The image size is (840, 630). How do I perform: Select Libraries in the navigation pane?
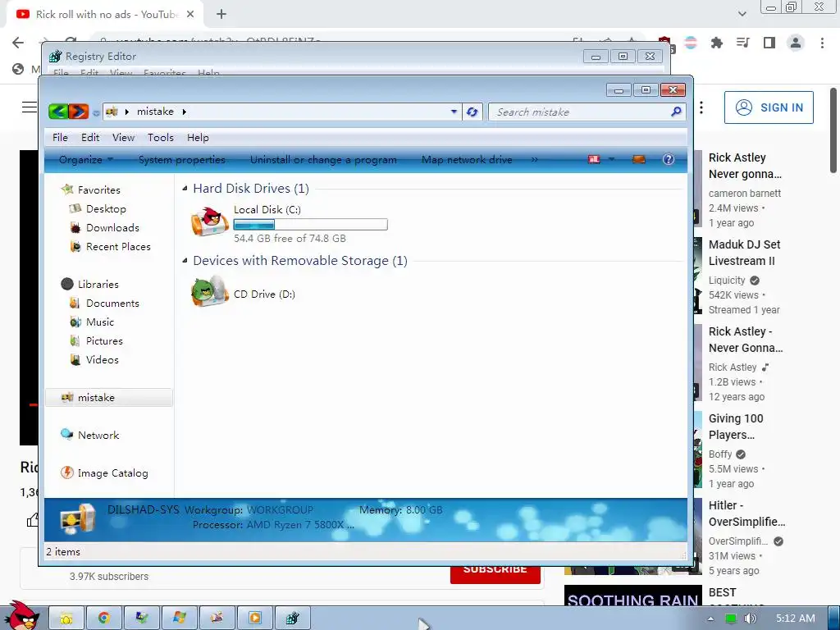click(98, 284)
